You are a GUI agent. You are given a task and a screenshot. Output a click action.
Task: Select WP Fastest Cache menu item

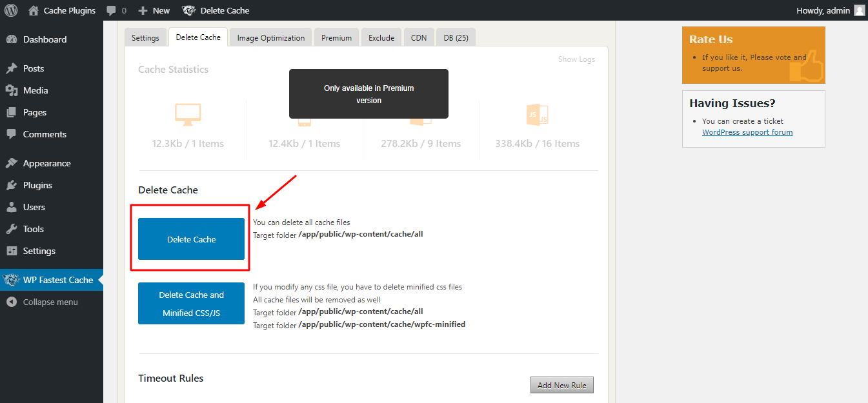pos(52,280)
